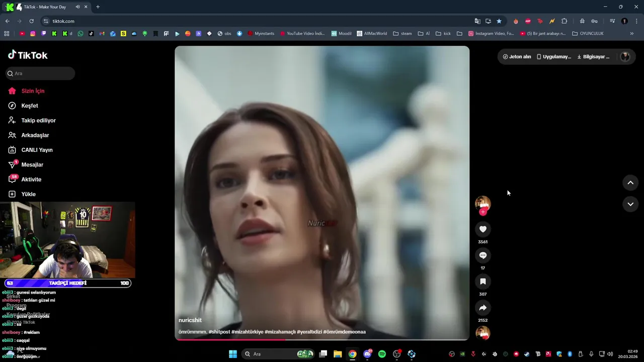Screen dimensions: 644x362
Task: Open the nuricshit username on the video
Action: (190, 320)
